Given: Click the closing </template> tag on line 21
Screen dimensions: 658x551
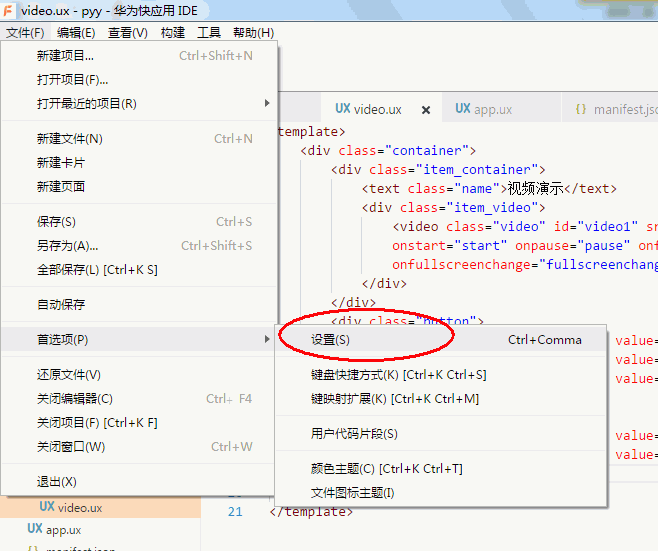Looking at the screenshot, I should [x=311, y=512].
